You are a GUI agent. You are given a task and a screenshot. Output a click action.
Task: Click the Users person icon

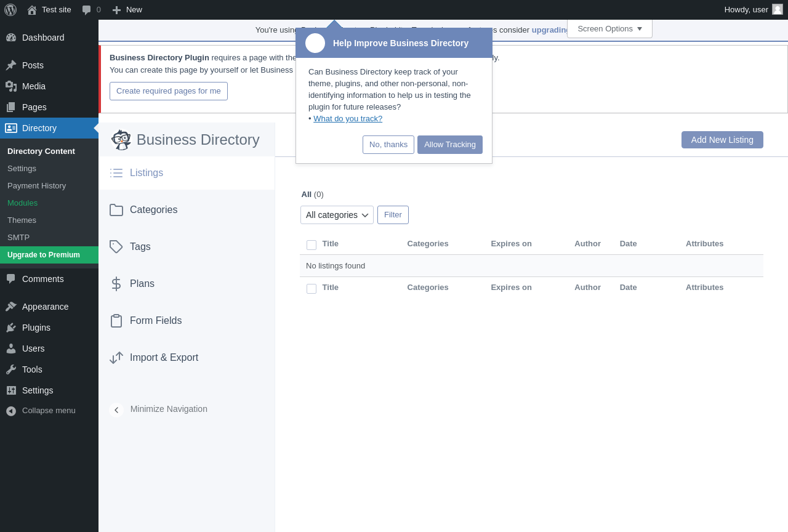tap(11, 349)
